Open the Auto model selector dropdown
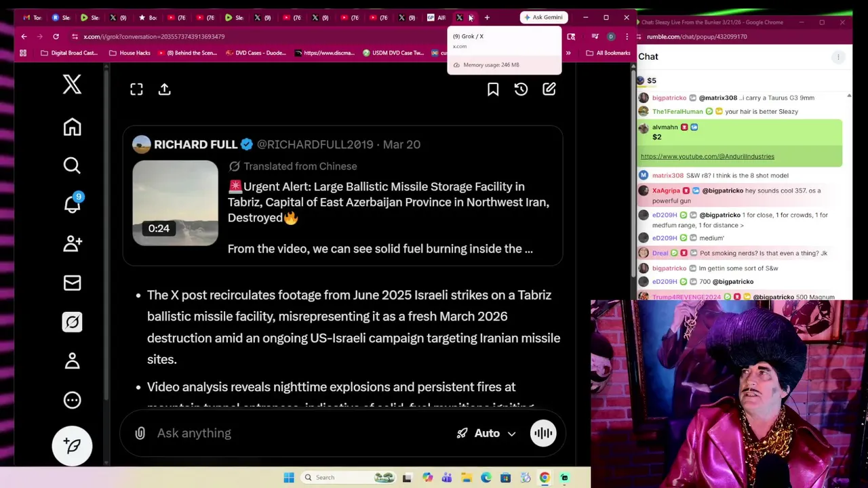Image resolution: width=868 pixels, height=488 pixels. pos(486,433)
